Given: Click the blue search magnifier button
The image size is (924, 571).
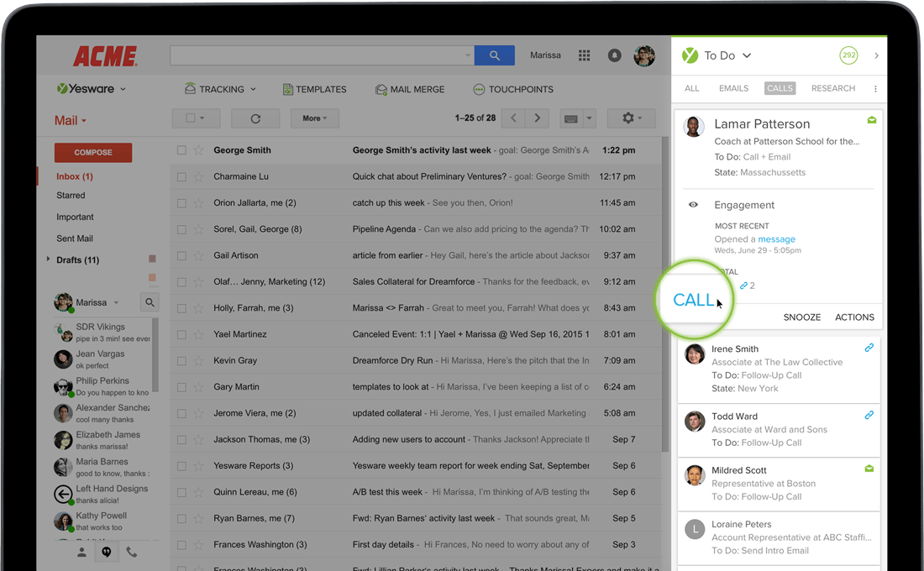Looking at the screenshot, I should (x=495, y=55).
